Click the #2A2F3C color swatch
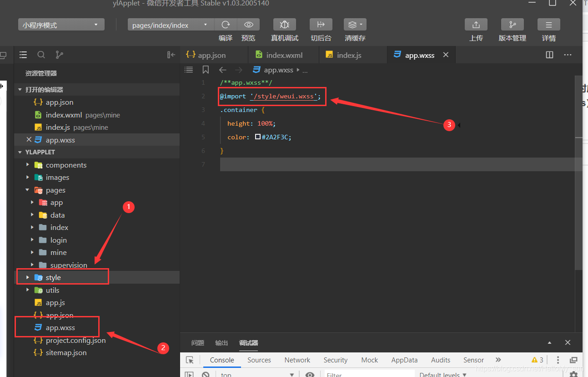The image size is (588, 377). pyautogui.click(x=257, y=137)
